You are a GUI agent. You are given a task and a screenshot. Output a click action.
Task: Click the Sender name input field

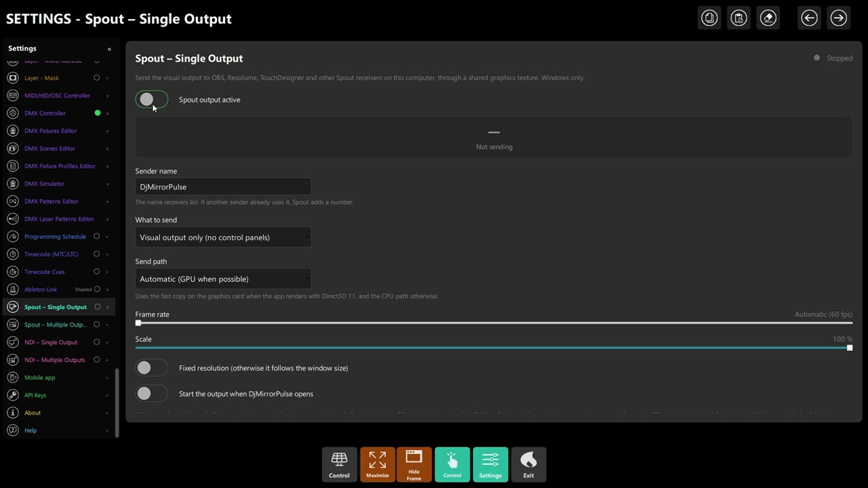223,187
